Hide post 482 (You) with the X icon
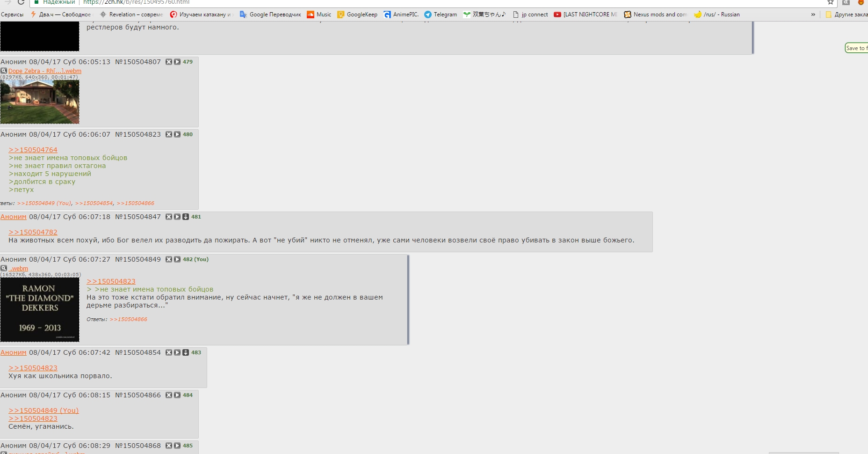 169,259
